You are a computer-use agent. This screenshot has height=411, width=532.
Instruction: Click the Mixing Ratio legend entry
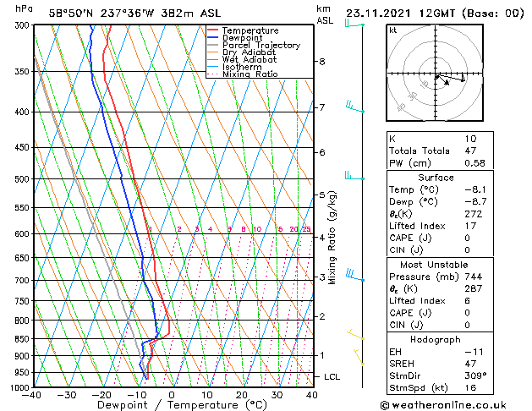(x=243, y=74)
